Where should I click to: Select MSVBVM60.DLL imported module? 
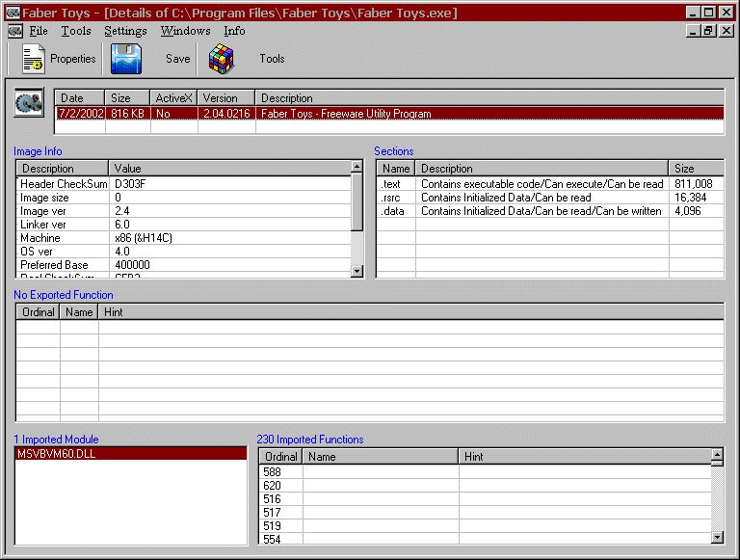coord(131,454)
